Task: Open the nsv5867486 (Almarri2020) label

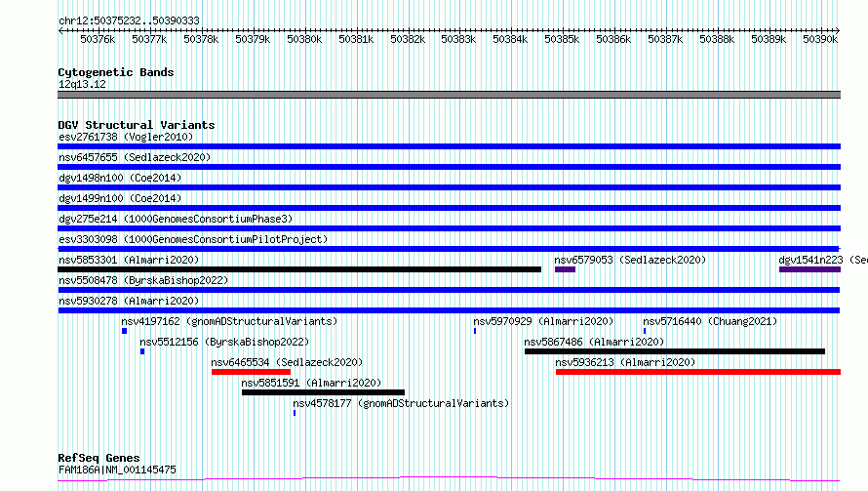Action: (594, 342)
